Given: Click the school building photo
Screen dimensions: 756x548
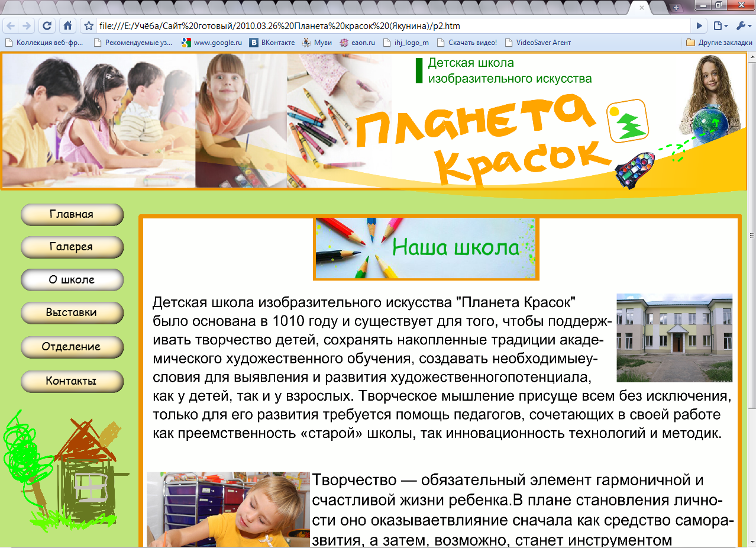Looking at the screenshot, I should [674, 337].
